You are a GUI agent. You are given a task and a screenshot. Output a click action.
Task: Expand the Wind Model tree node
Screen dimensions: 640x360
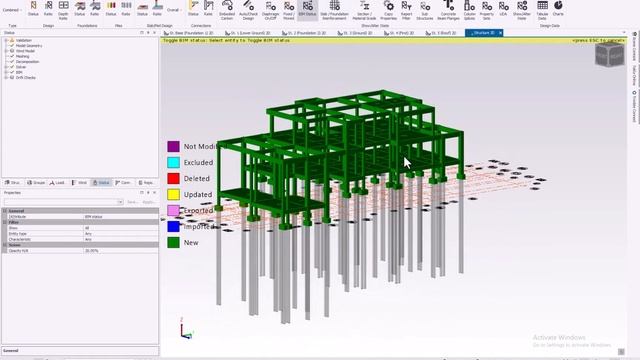6,51
